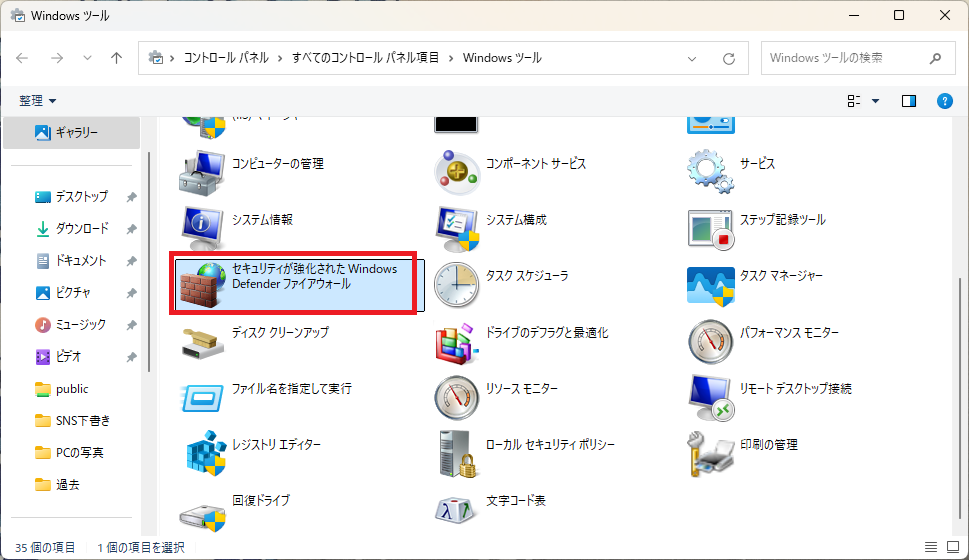969x560 pixels.
Task: Launch the レジストリ エディター cube icon
Action: [206, 453]
